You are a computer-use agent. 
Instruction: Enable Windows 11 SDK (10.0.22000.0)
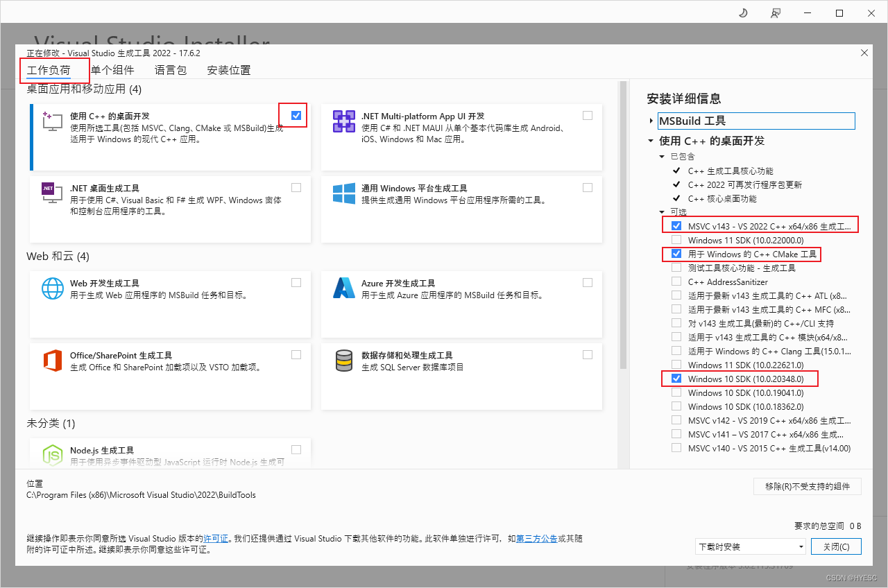[x=676, y=239]
